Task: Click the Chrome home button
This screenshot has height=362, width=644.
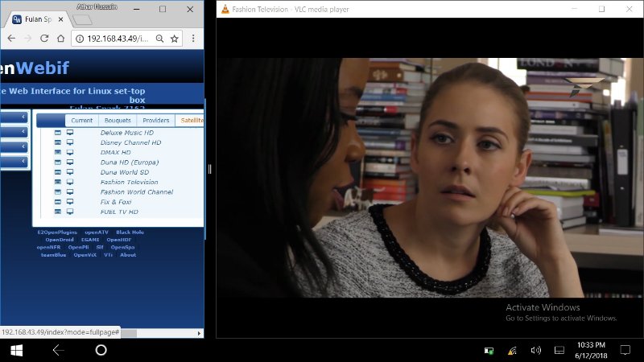Action: point(61,39)
